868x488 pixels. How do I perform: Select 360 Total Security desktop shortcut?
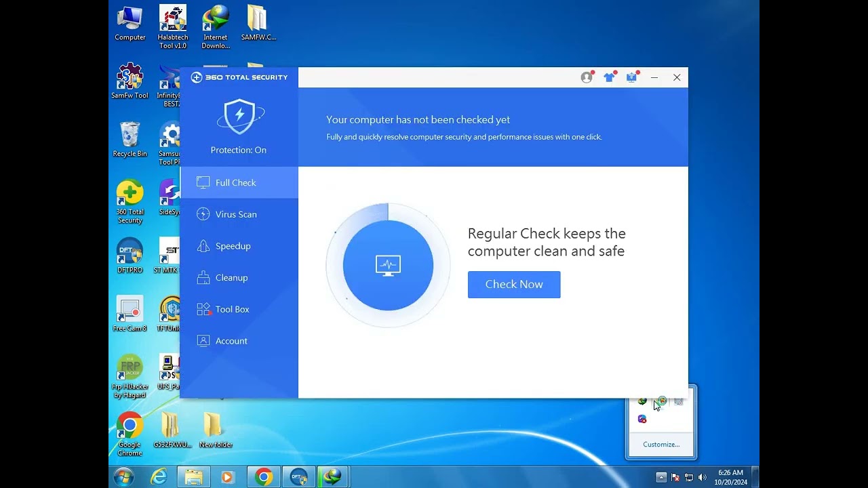point(130,202)
